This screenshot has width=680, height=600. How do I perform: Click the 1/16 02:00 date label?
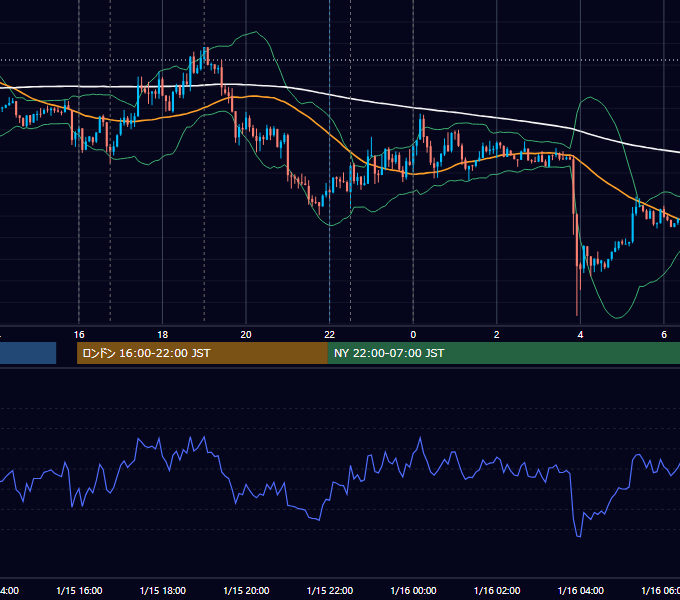(x=497, y=590)
